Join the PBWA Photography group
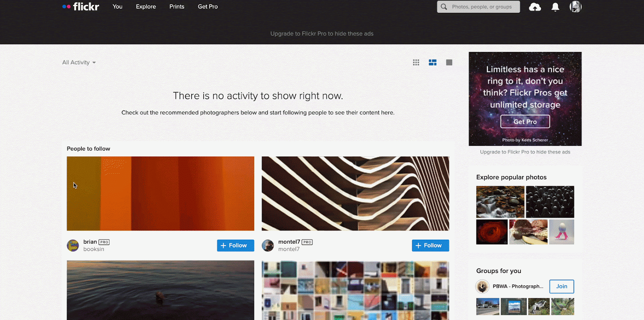The image size is (644, 320). 561,286
